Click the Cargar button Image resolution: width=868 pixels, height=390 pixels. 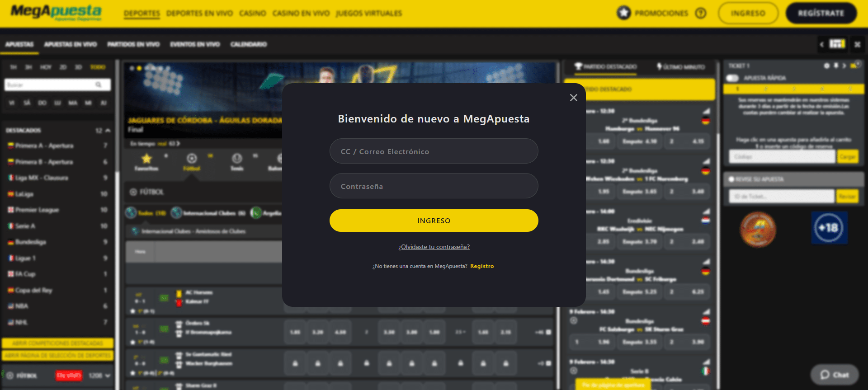point(847,157)
